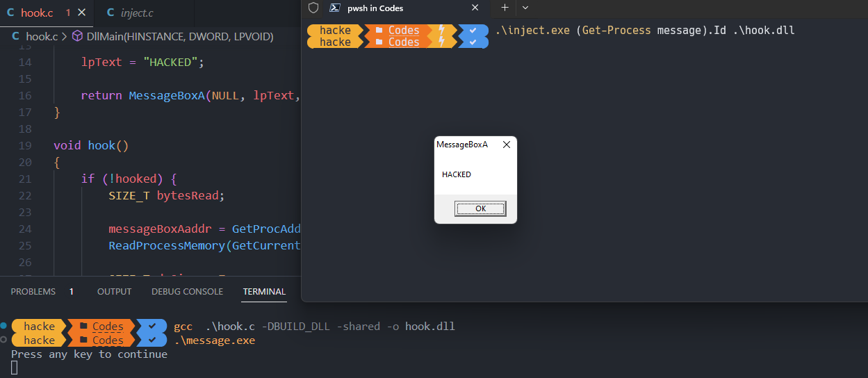Click the messageBoxAaddr assignment on line 24
This screenshot has width=868, height=378.
[x=204, y=229]
